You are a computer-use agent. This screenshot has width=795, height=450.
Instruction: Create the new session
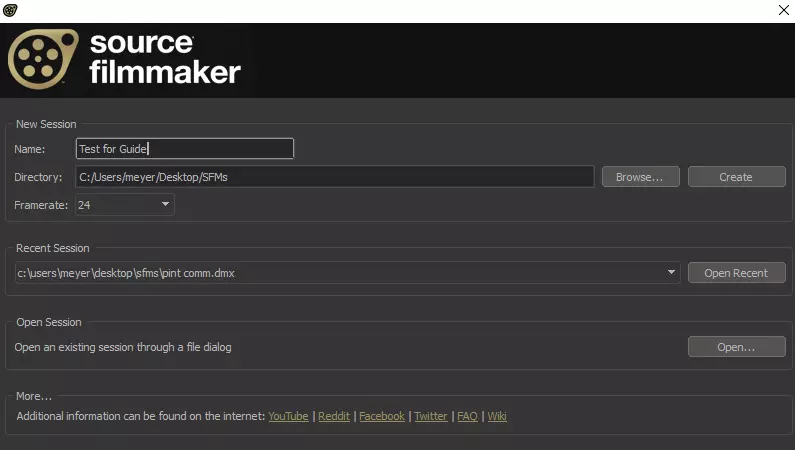(736, 177)
